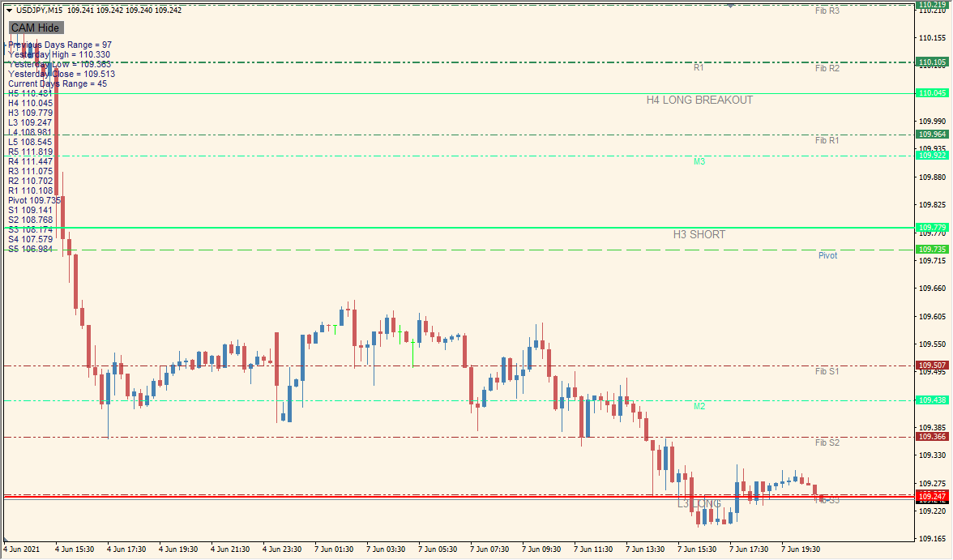Click the '7 Jun 01:30' time axis label
The height and width of the screenshot is (560, 953).
point(334,549)
